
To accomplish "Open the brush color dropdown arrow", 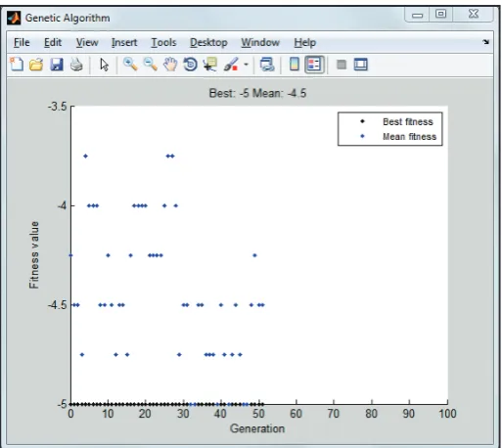I will [x=247, y=65].
